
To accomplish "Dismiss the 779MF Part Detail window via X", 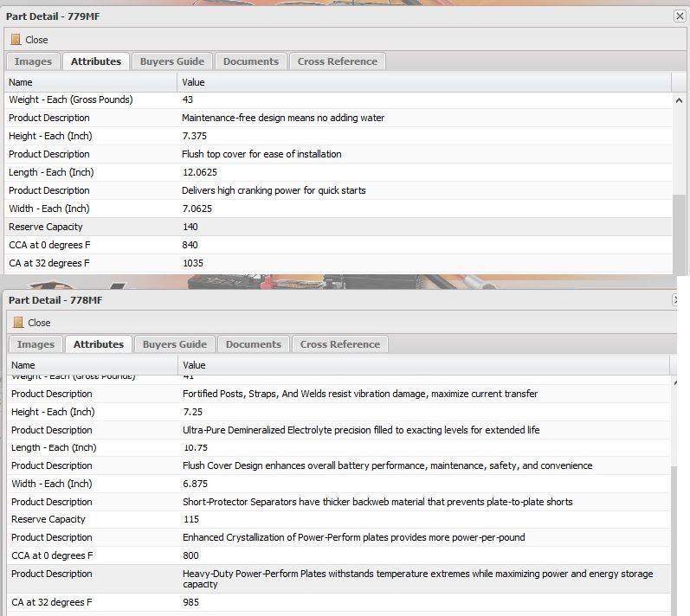I will (680, 16).
